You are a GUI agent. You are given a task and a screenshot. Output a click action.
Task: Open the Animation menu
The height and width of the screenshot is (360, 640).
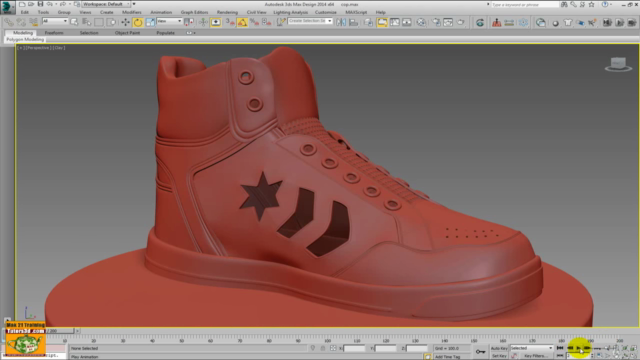(x=161, y=12)
